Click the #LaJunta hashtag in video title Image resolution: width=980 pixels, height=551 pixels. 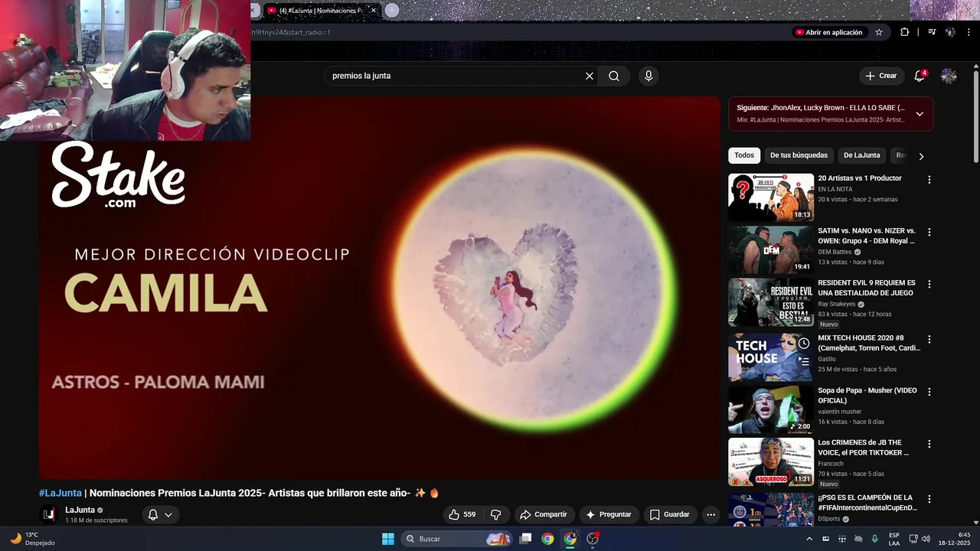(x=60, y=493)
